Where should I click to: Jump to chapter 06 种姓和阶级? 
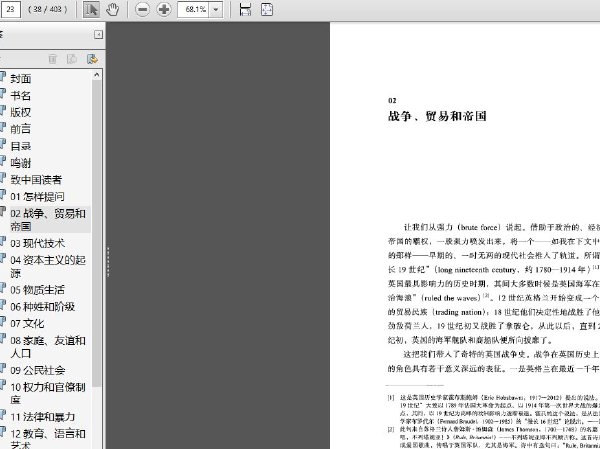click(x=42, y=307)
